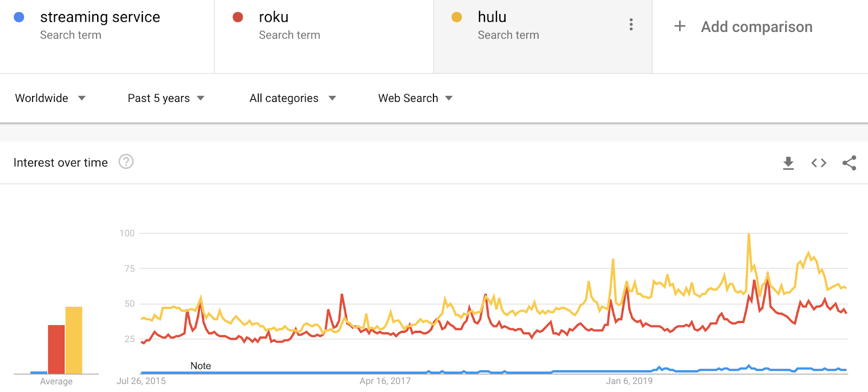Click the red roku color dot
This screenshot has height=392, width=868.
[238, 17]
